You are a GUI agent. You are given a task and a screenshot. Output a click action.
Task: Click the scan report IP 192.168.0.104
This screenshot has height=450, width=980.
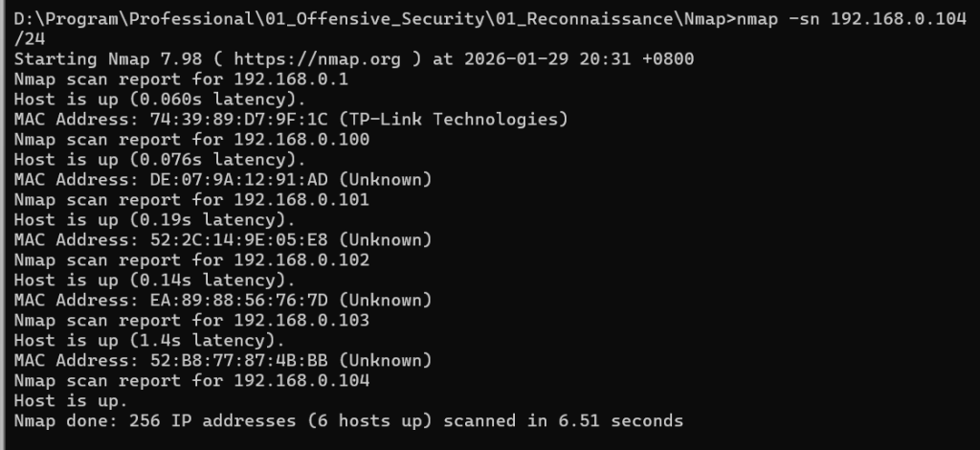click(x=301, y=381)
